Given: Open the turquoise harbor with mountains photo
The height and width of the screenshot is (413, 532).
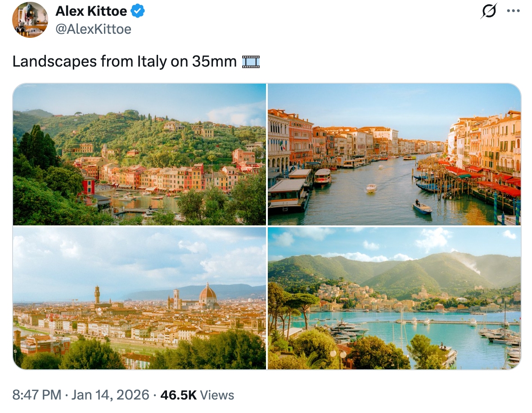Looking at the screenshot, I should tap(394, 298).
